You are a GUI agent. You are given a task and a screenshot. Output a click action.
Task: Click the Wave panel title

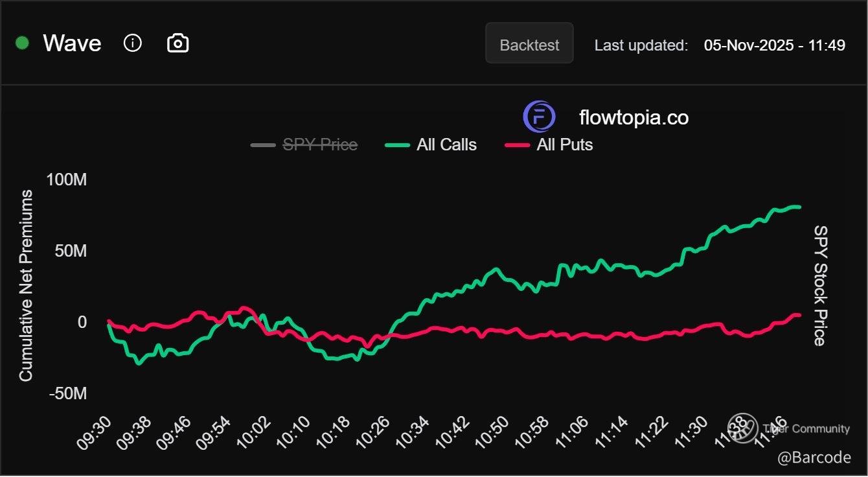(72, 43)
